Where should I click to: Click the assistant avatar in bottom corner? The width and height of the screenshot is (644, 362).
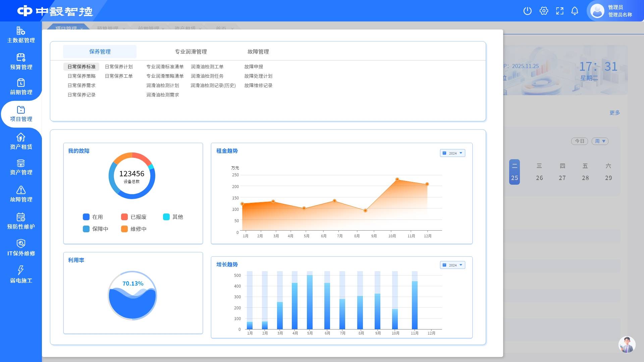(x=627, y=345)
